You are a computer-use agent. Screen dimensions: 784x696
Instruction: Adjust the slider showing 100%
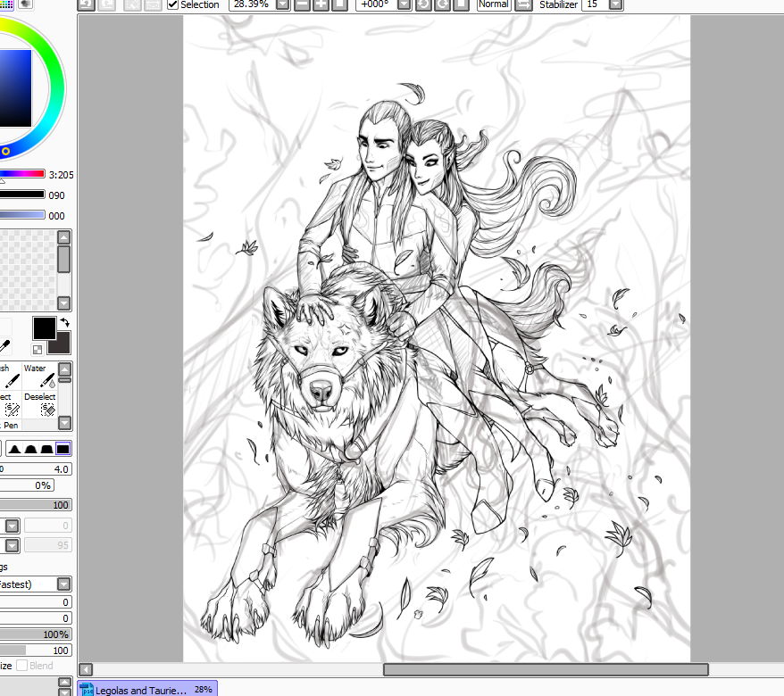point(35,634)
